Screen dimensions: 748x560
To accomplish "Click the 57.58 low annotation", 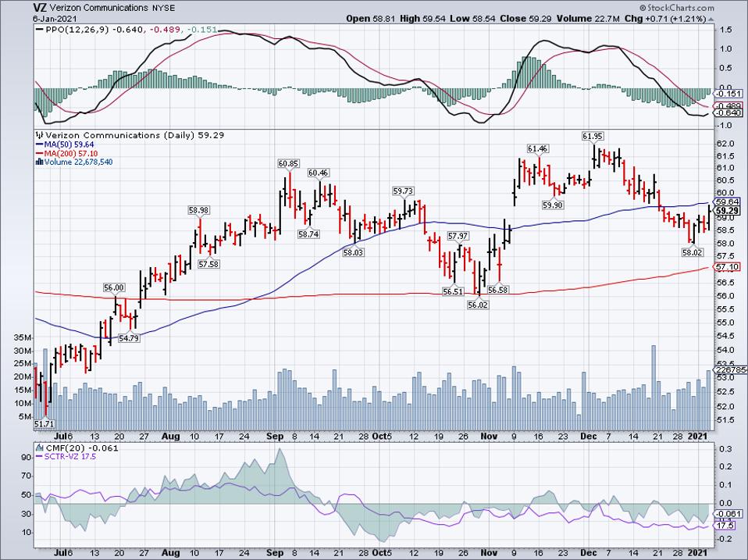I will point(208,264).
